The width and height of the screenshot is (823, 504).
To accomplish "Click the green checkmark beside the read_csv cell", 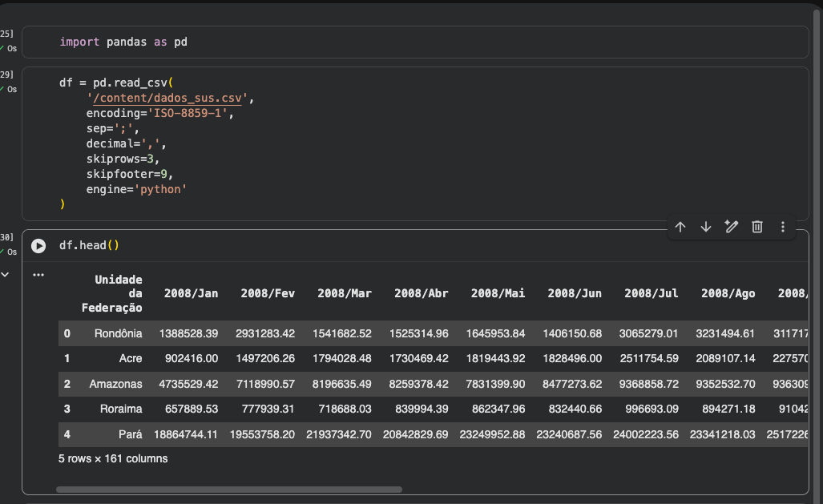I will tap(2, 89).
